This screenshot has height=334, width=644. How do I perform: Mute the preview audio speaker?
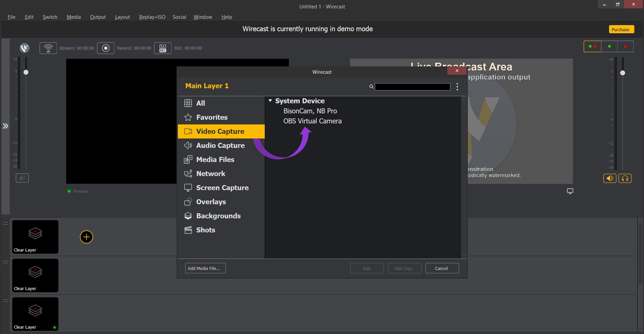tap(22, 178)
